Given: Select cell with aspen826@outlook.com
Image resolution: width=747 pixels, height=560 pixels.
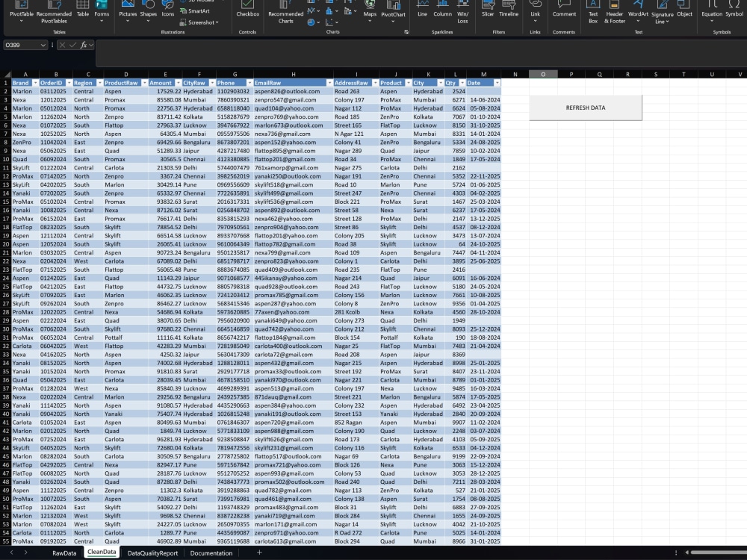Looking at the screenshot, I should coord(293,91).
